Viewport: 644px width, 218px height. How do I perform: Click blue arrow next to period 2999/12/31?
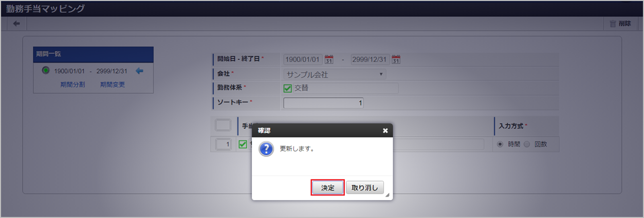pos(139,71)
